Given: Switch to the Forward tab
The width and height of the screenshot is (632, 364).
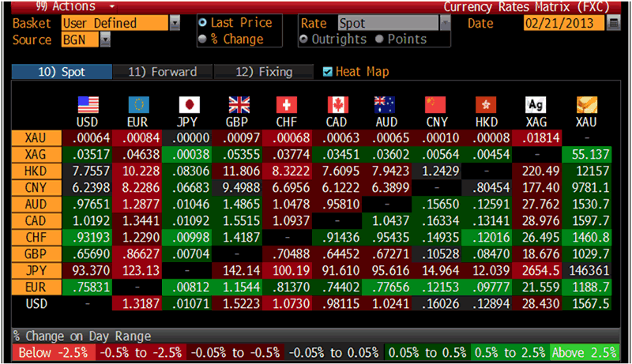Looking at the screenshot, I should [162, 72].
